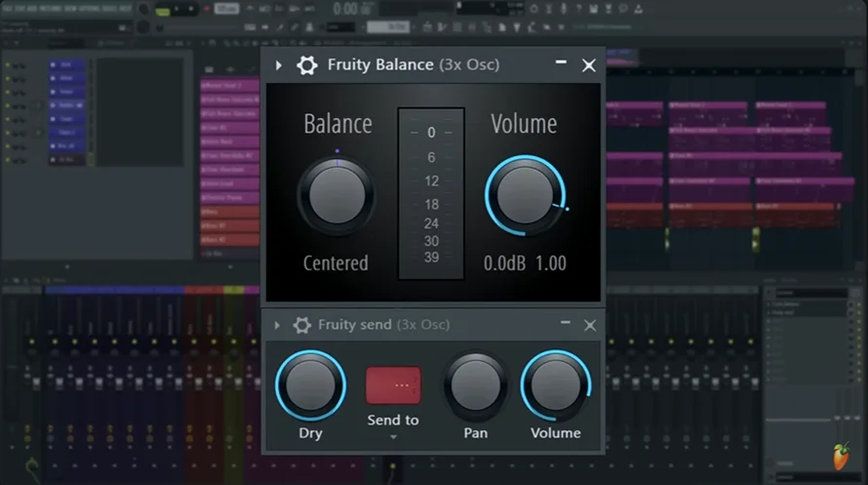Click the red Send to target selector

coord(393,384)
